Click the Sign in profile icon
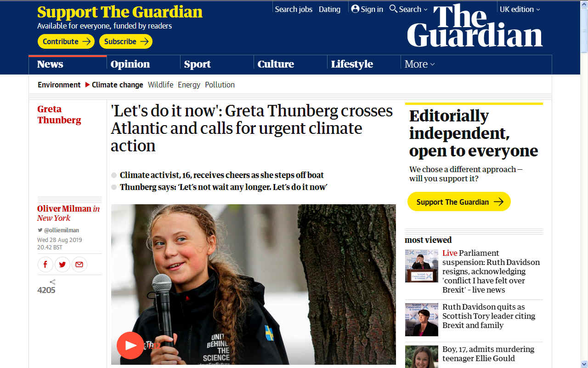Viewport: 588px width, 368px height. pos(355,9)
